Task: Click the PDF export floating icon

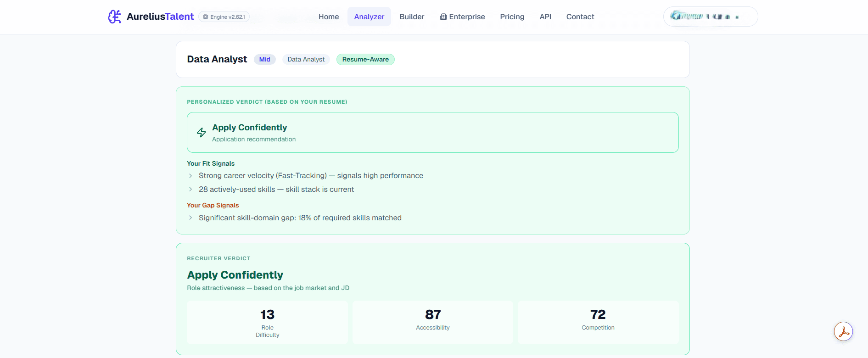Action: 844,332
